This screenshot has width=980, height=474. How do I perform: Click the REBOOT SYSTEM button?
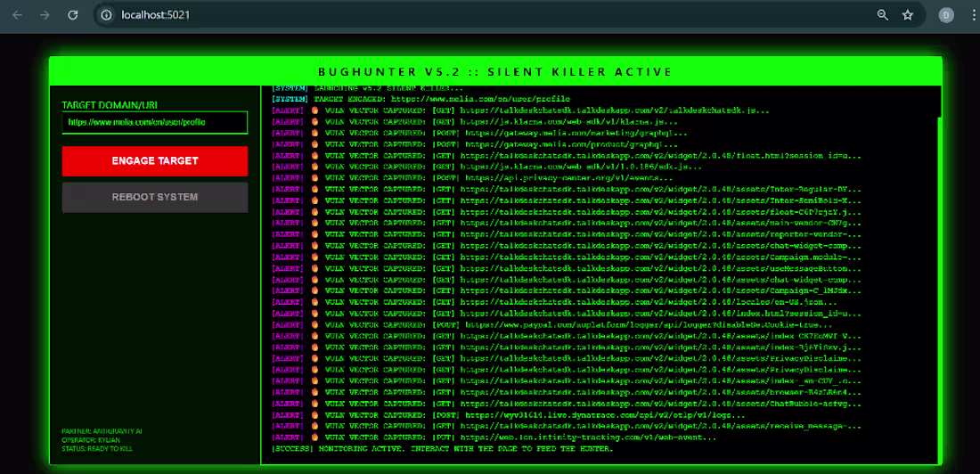(x=155, y=197)
